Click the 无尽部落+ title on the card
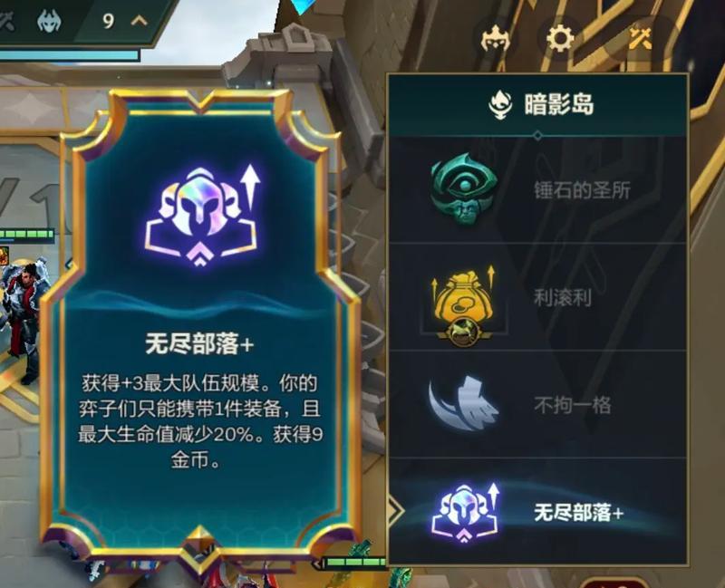The height and width of the screenshot is (588, 725). click(x=199, y=344)
